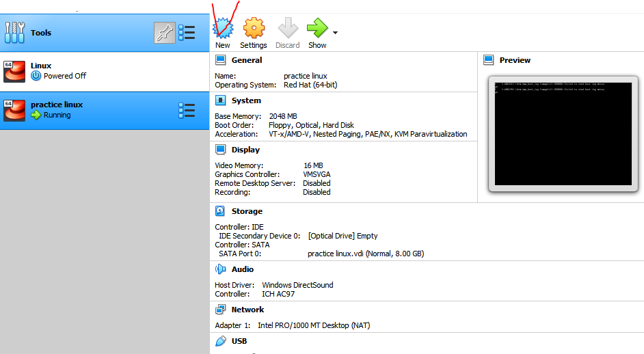Click the Base Memory value '2048 MB'
The image size is (644, 354).
tap(283, 116)
